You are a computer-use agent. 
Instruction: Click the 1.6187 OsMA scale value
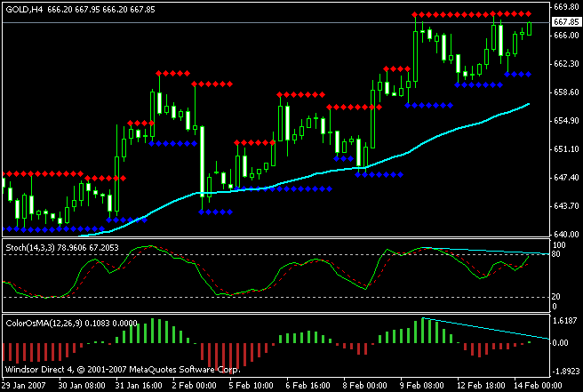[x=565, y=321]
